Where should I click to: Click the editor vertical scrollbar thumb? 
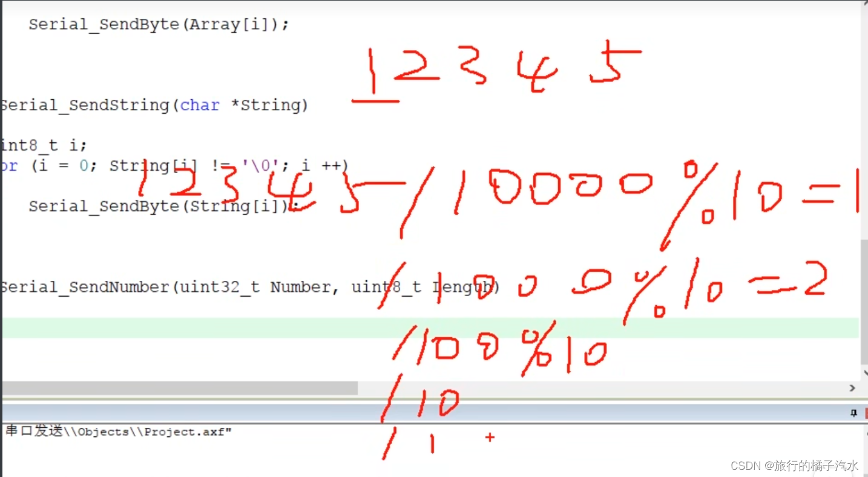[x=864, y=301]
